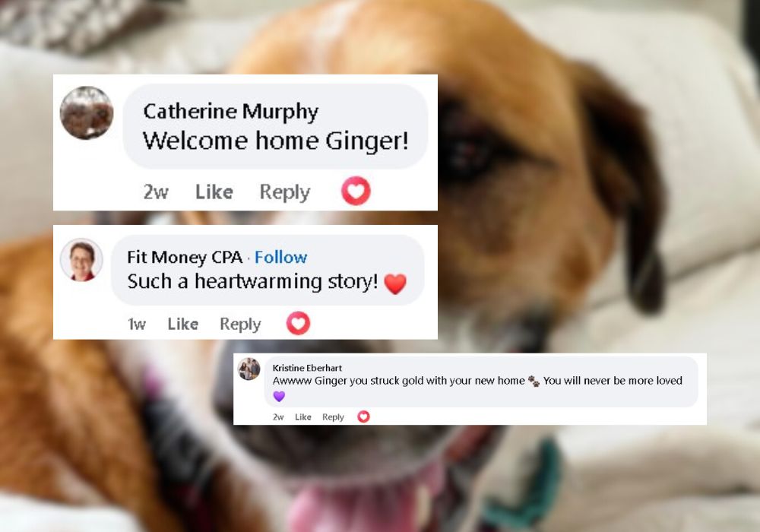The image size is (760, 532).
Task: Click heart reaction under Fit Money CPA comment
Action: [298, 323]
